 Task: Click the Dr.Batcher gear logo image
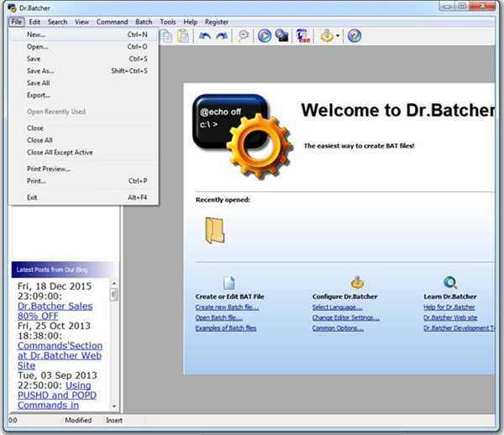coord(243,136)
